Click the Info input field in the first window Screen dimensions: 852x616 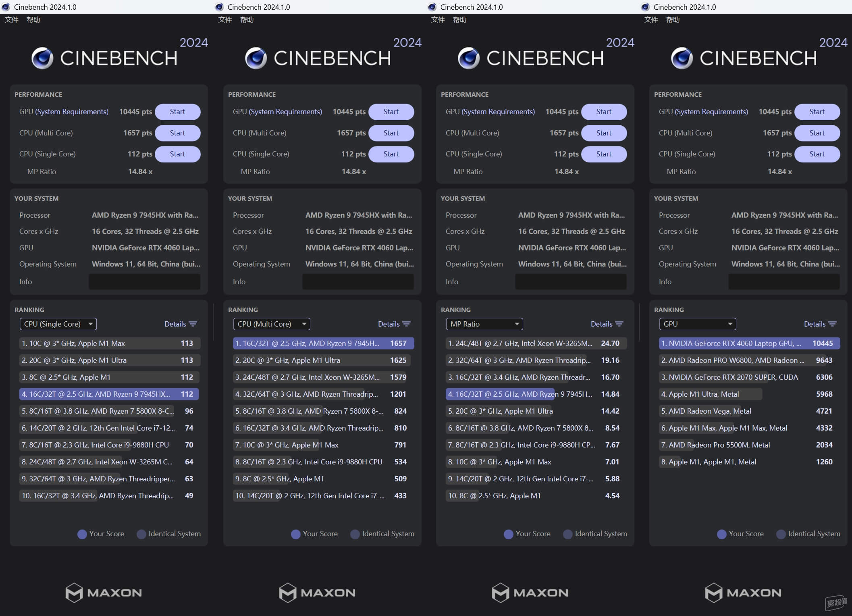pos(144,281)
